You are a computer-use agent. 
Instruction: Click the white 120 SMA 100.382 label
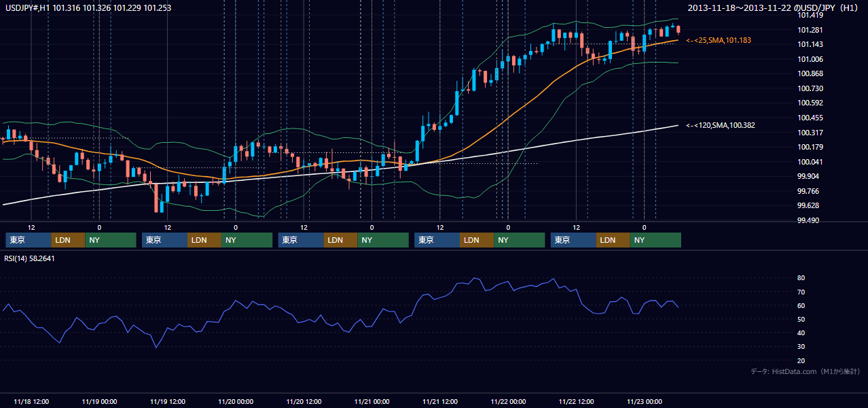721,125
